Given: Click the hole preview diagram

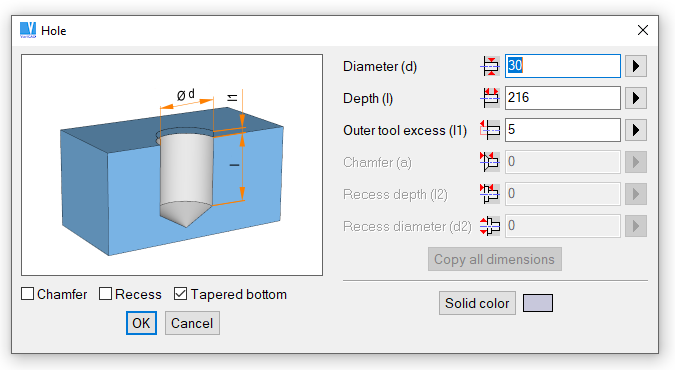Looking at the screenshot, I should [x=172, y=165].
